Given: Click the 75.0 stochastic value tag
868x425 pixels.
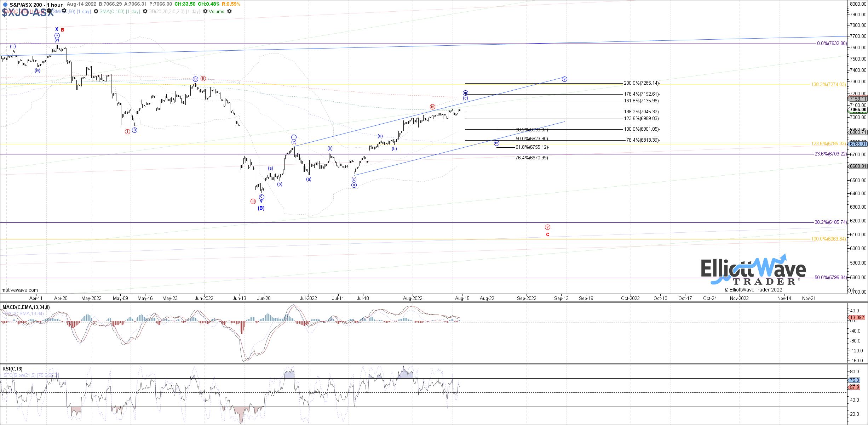Looking at the screenshot, I should pos(854,380).
